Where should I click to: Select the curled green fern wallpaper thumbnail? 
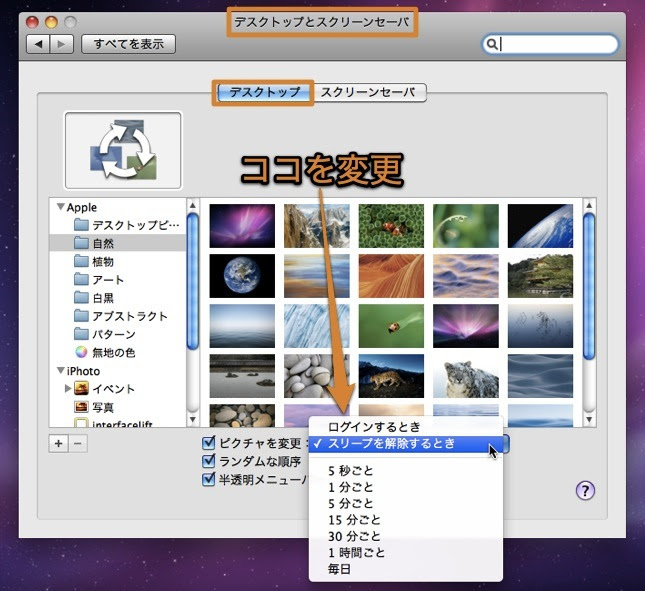click(466, 226)
